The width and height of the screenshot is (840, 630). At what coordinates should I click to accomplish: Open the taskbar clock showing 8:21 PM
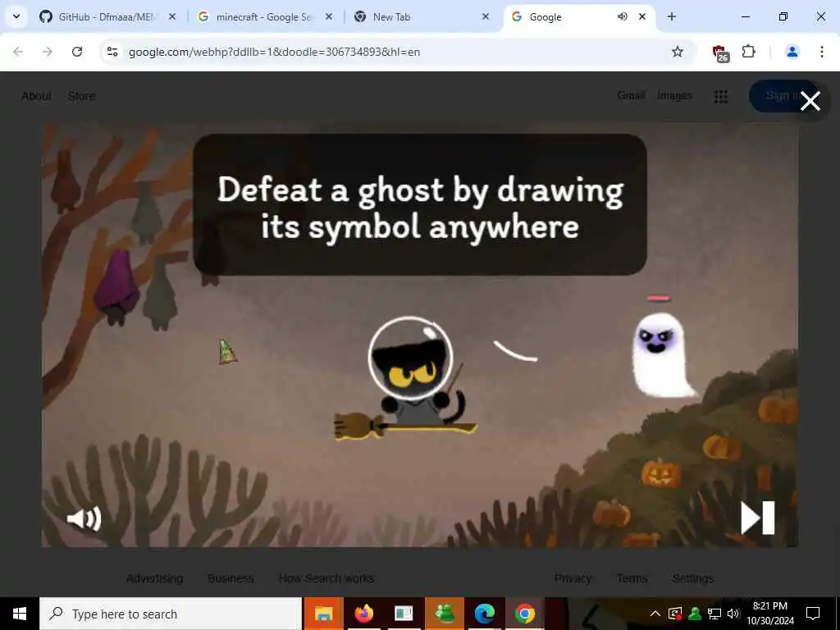(770, 614)
